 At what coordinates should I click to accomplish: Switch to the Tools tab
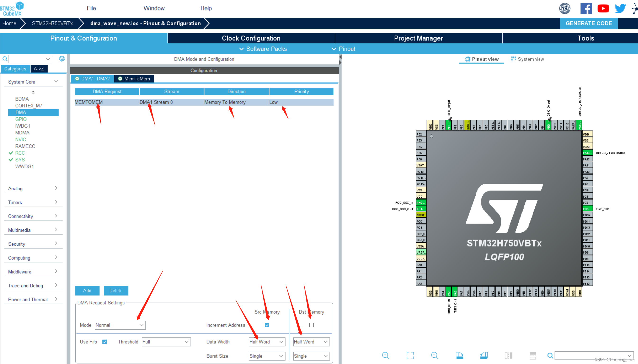tap(570, 38)
